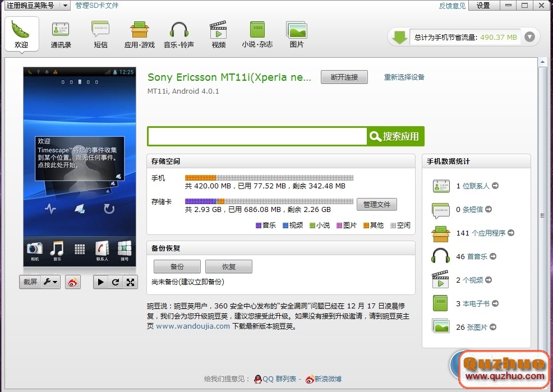Click 管理文件 manage files button
The width and height of the screenshot is (553, 392).
click(377, 204)
